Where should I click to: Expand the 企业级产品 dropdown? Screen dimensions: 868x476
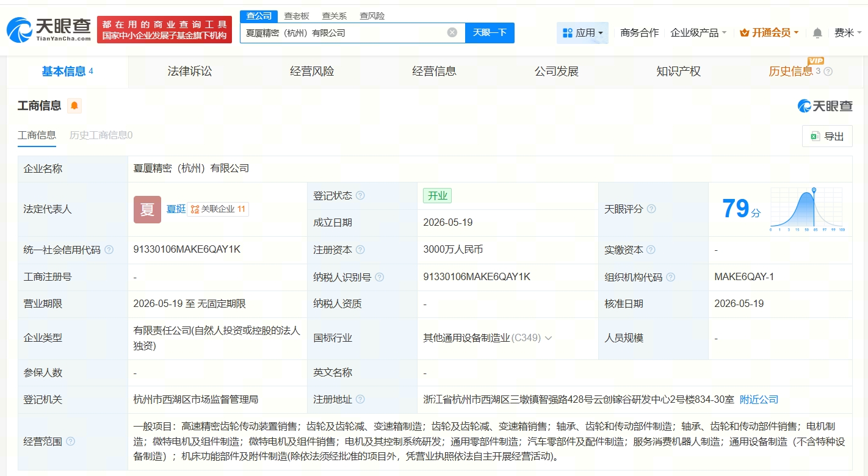(698, 33)
